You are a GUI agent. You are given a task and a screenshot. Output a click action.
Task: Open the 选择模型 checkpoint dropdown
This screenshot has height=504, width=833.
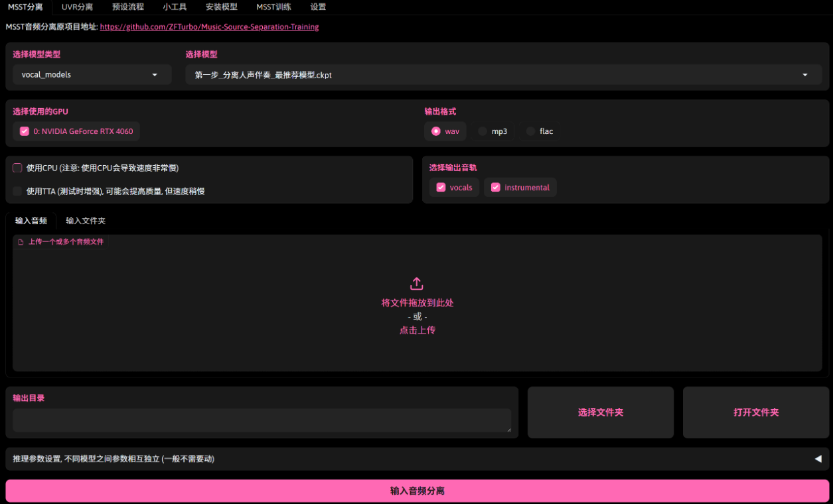(501, 75)
